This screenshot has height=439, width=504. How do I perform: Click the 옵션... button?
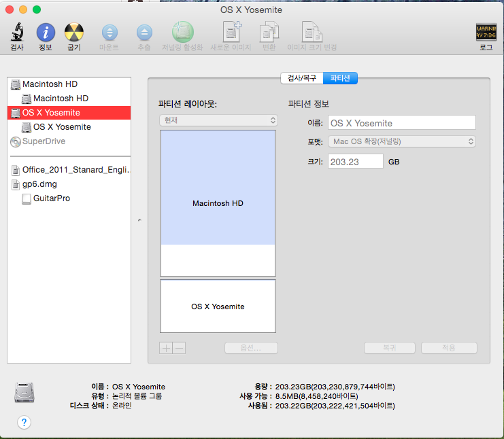251,348
